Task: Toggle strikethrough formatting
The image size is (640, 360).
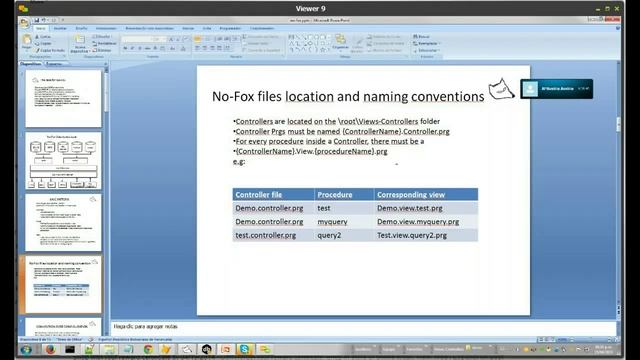Action: click(x=147, y=48)
